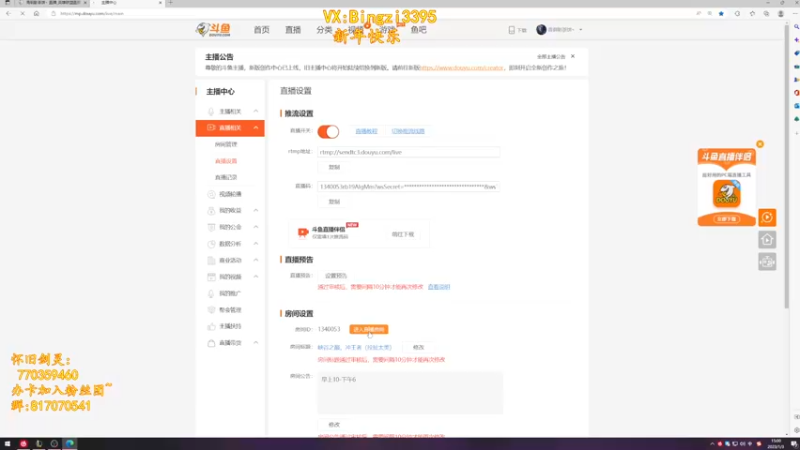Select 直播设置 in the sidebar
Image resolution: width=800 pixels, height=450 pixels.
pyautogui.click(x=226, y=161)
